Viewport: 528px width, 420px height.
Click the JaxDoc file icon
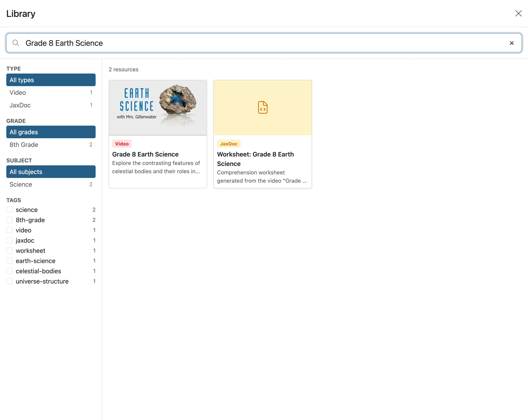263,107
